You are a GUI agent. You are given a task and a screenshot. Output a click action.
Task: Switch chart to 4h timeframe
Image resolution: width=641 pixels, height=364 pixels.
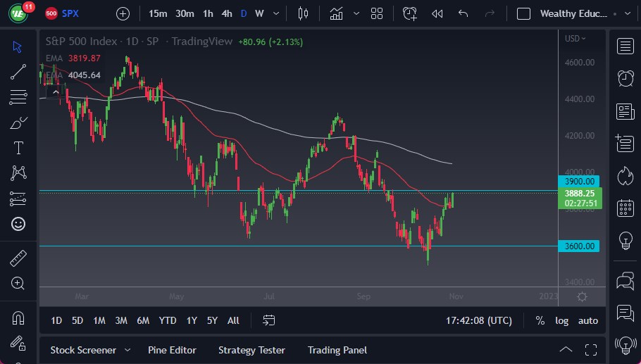pos(226,13)
